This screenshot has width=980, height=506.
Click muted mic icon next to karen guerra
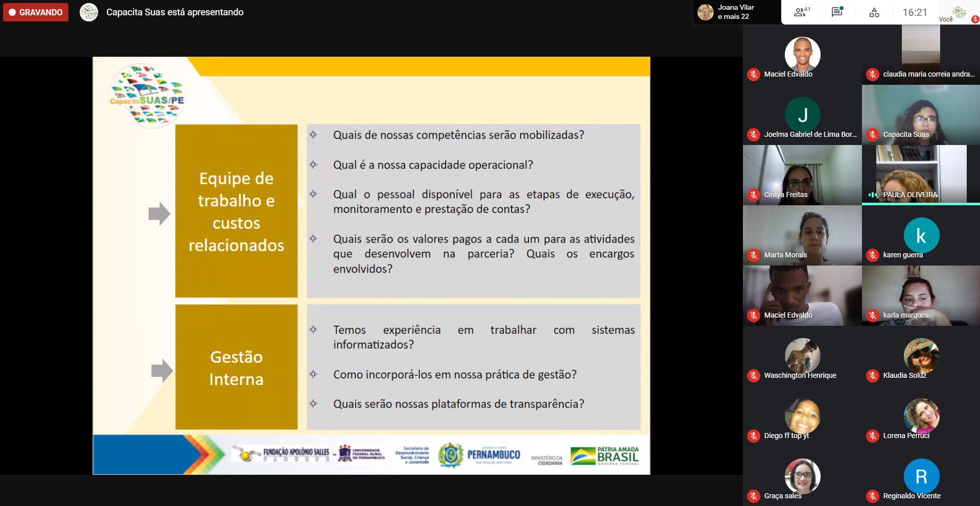click(873, 255)
